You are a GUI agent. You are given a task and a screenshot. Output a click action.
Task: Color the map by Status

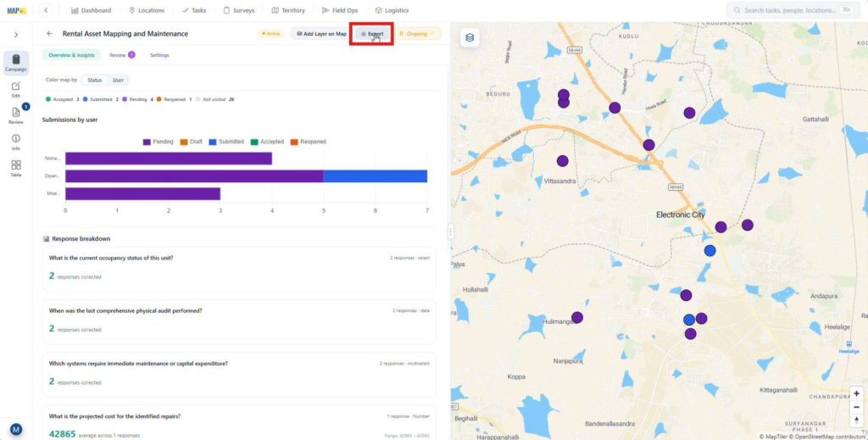(95, 81)
